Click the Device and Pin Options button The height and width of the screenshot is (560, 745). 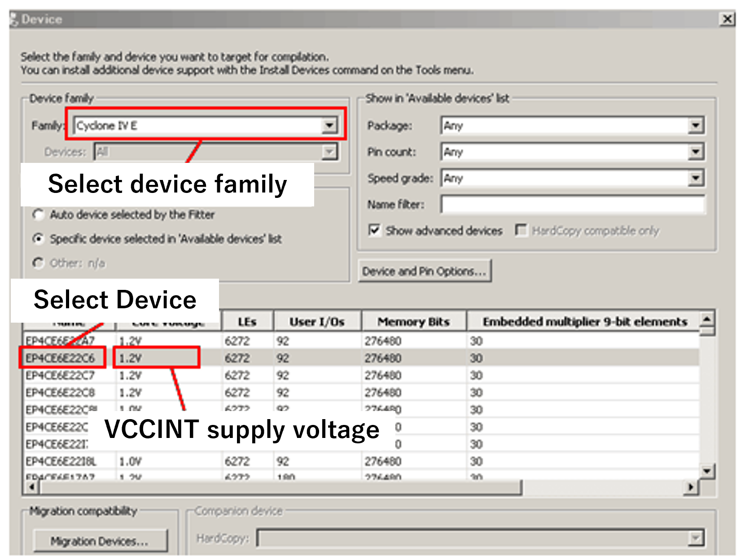pos(424,271)
